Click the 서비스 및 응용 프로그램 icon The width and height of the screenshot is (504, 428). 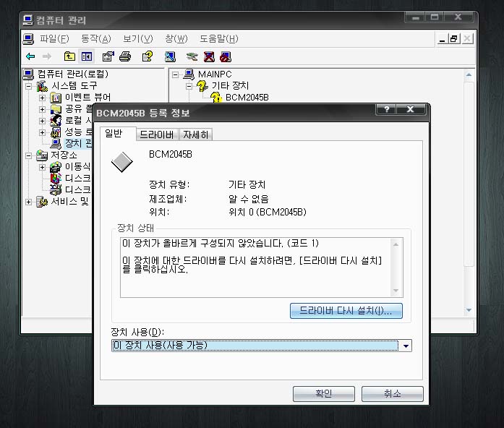pos(42,202)
